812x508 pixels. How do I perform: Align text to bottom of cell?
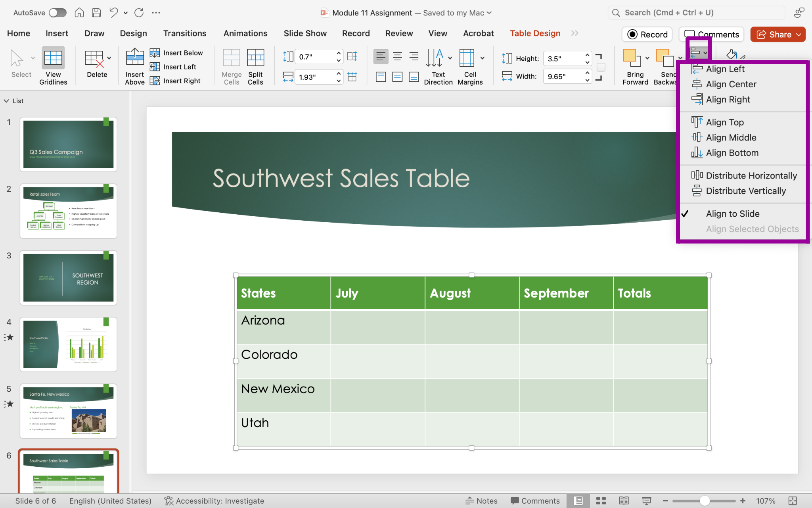(414, 77)
